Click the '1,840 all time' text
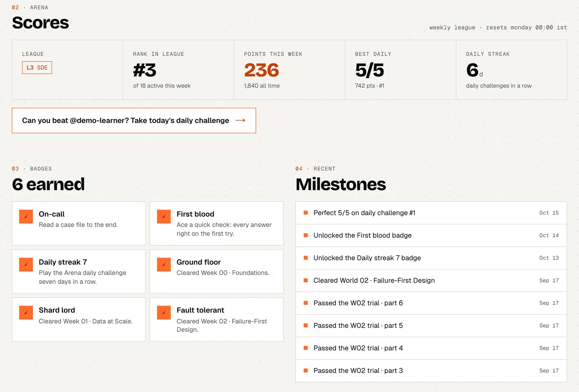 262,86
